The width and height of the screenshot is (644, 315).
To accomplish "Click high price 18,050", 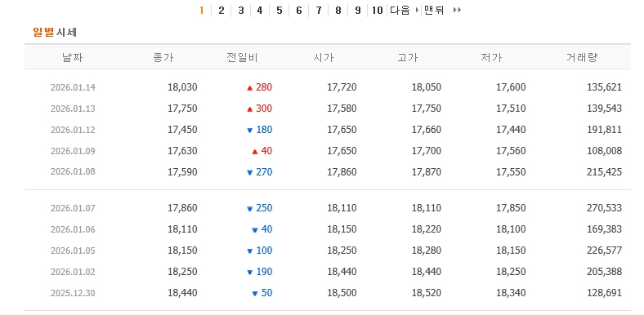I will 427,87.
